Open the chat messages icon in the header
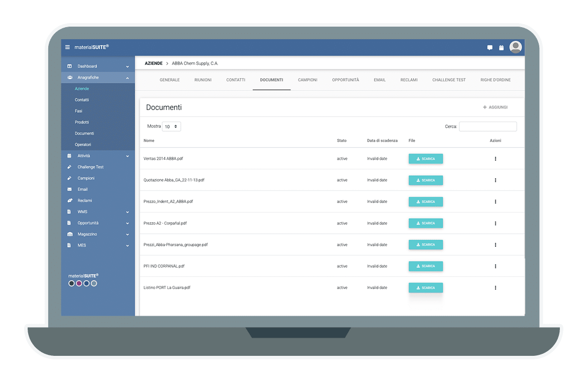The width and height of the screenshot is (588, 385). pos(489,47)
